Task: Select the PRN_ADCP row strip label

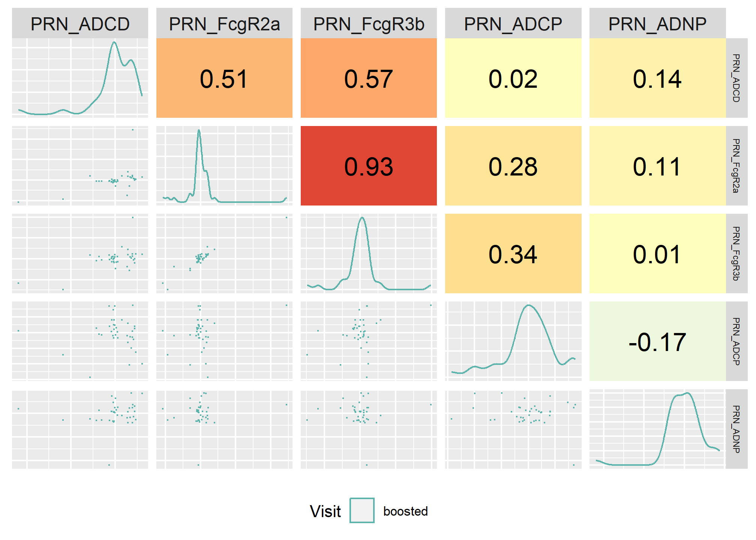Action: [736, 341]
